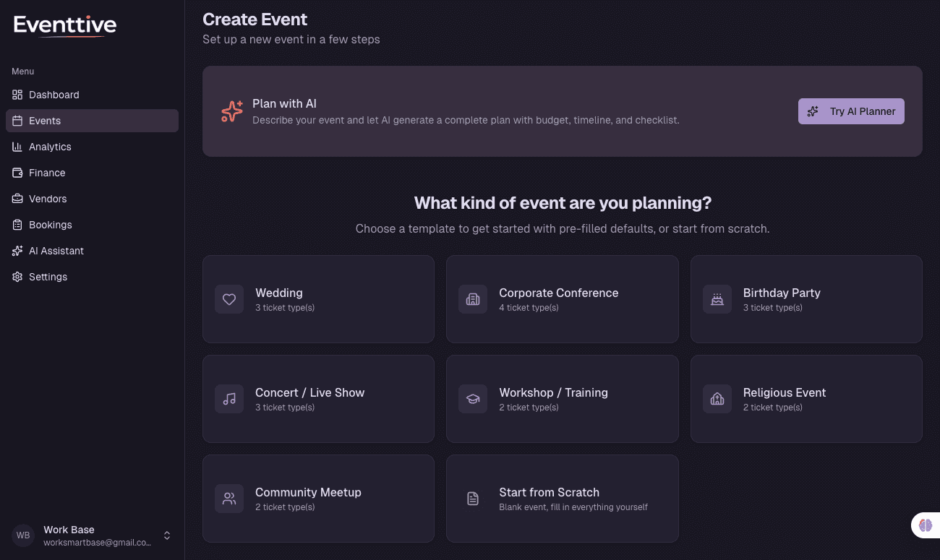Click the Eventtive logo

click(x=65, y=26)
